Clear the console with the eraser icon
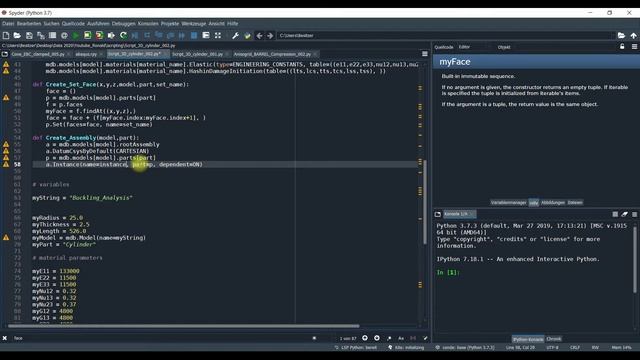This screenshot has width=640, height=360. coord(624,214)
